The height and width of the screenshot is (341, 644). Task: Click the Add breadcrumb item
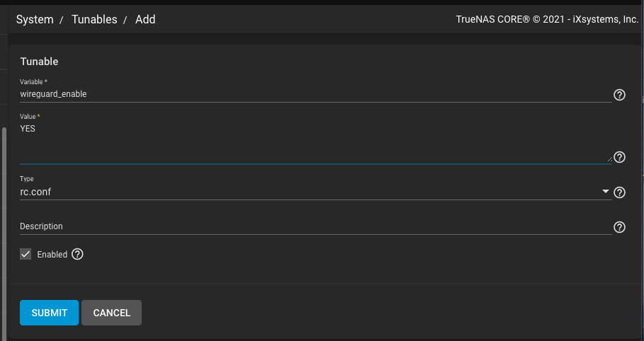pos(145,20)
